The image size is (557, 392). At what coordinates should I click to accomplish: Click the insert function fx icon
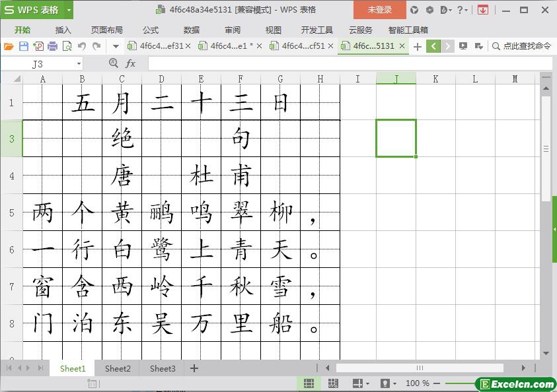(x=131, y=63)
